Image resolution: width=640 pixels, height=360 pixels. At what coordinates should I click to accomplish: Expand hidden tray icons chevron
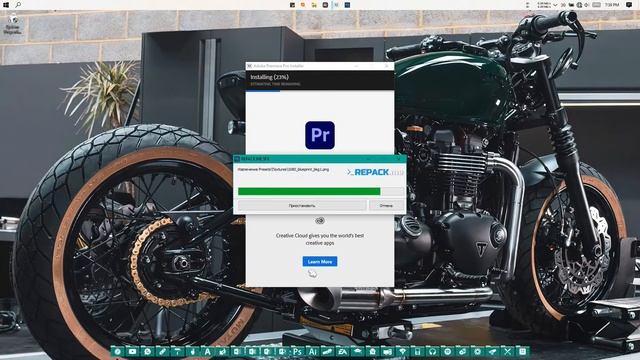point(555,5)
